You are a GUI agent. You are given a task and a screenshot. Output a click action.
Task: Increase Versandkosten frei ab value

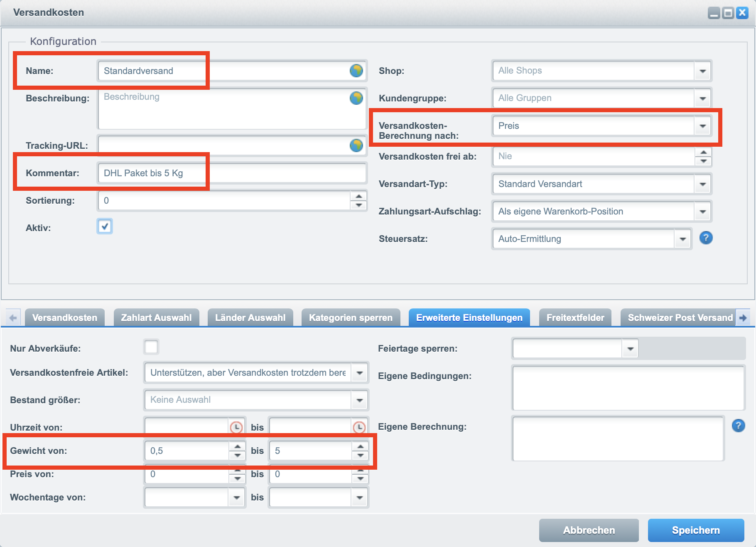[703, 152]
